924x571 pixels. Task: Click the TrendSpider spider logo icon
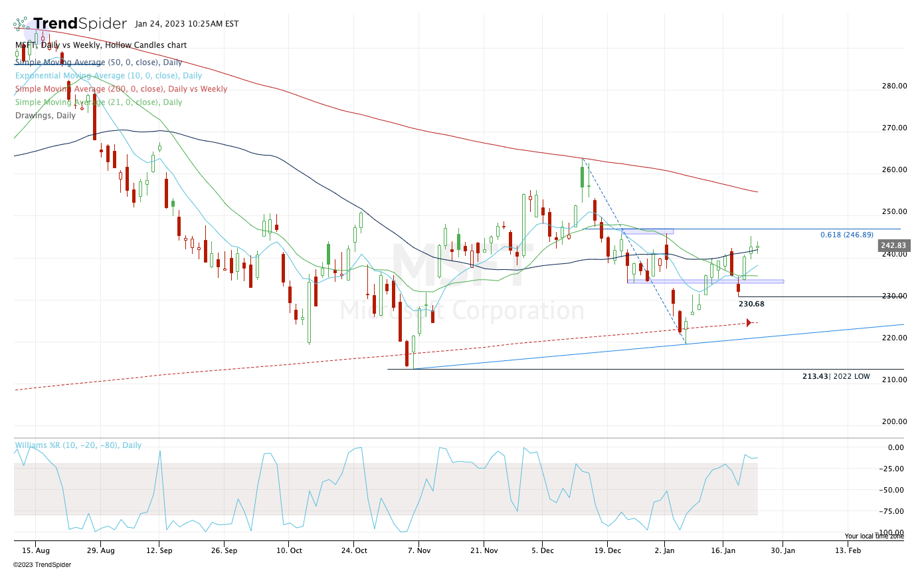coord(21,24)
